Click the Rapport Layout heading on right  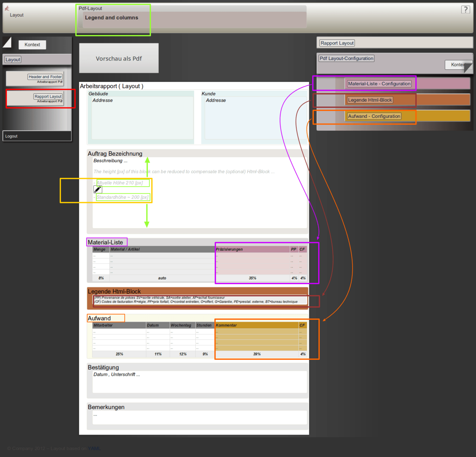(x=337, y=43)
